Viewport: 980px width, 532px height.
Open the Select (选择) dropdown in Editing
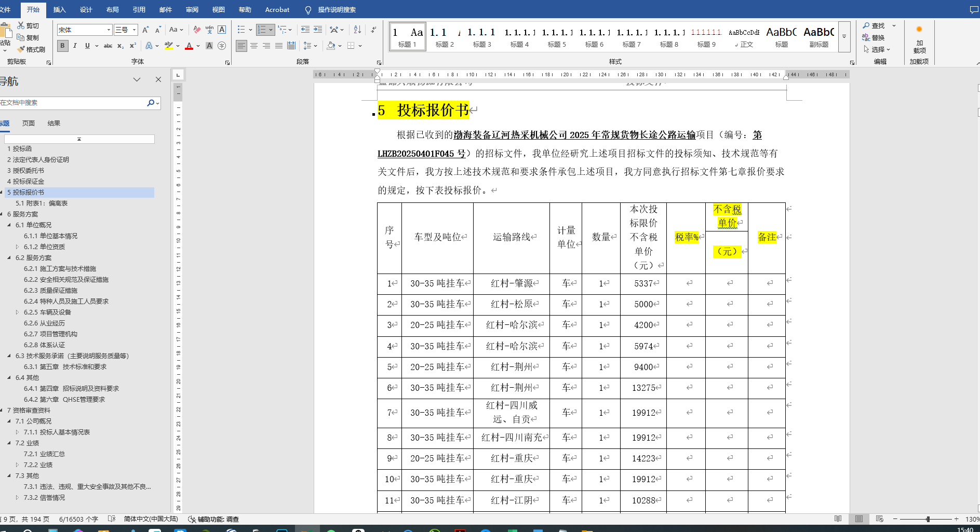click(878, 49)
